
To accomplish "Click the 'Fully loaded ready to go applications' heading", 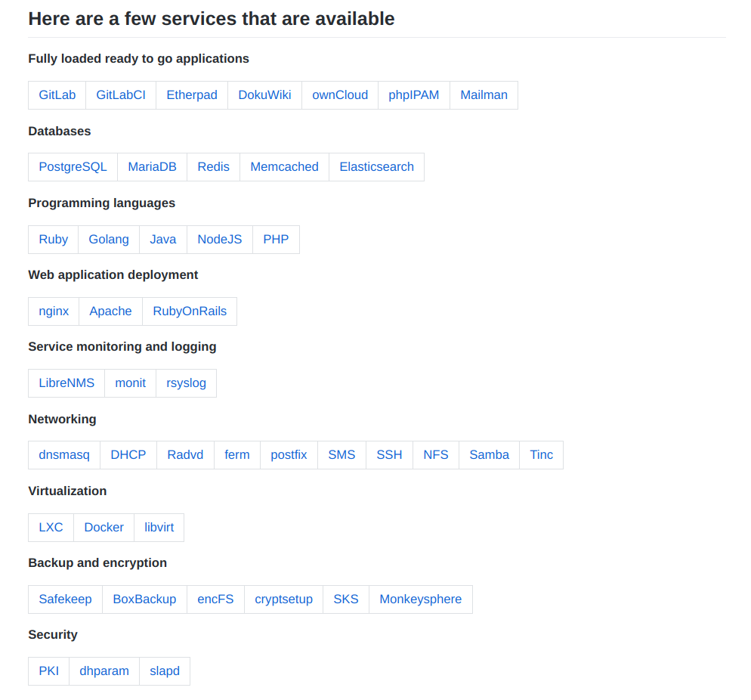I will (x=138, y=58).
